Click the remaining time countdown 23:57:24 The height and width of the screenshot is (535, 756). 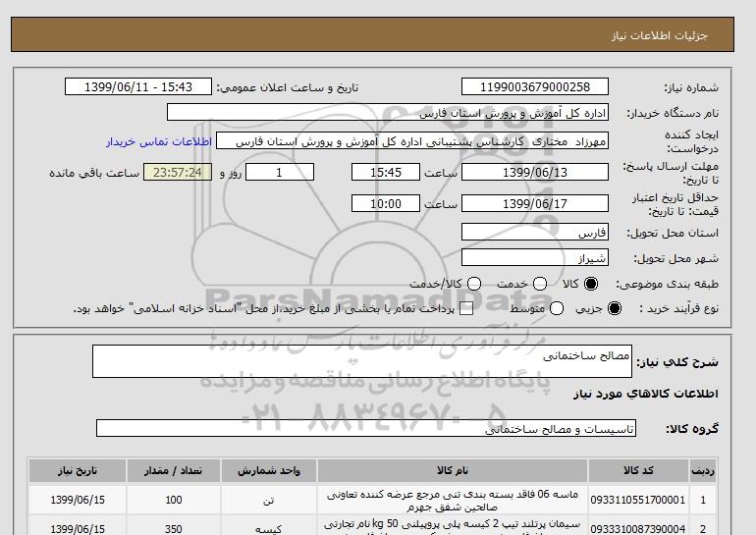click(x=178, y=172)
